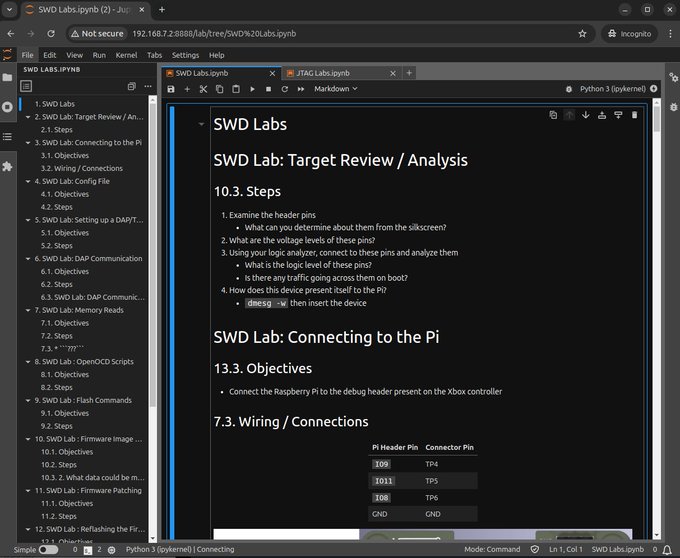Open Chrome three-dot menu

coord(670,33)
